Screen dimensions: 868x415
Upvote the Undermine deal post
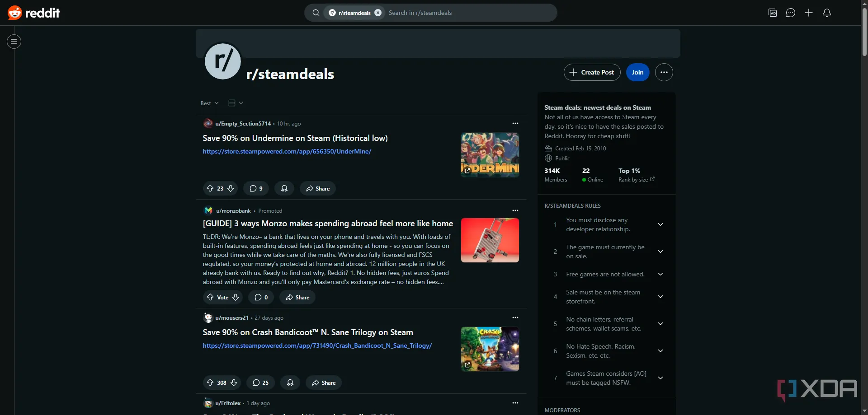[210, 188]
